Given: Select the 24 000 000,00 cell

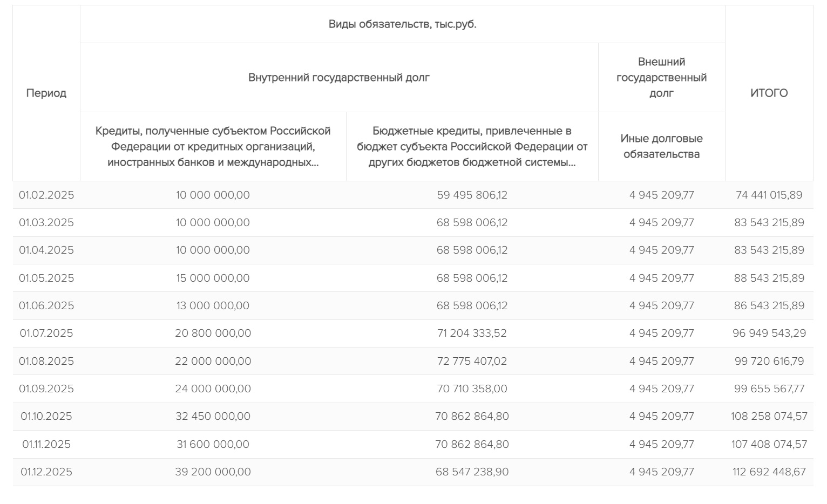Looking at the screenshot, I should tap(213, 389).
